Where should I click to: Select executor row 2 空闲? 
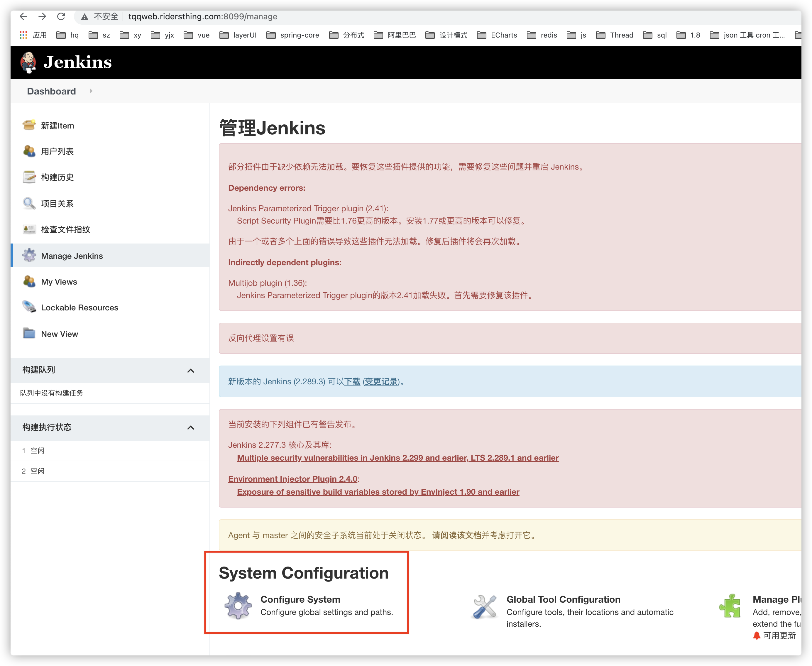(110, 471)
